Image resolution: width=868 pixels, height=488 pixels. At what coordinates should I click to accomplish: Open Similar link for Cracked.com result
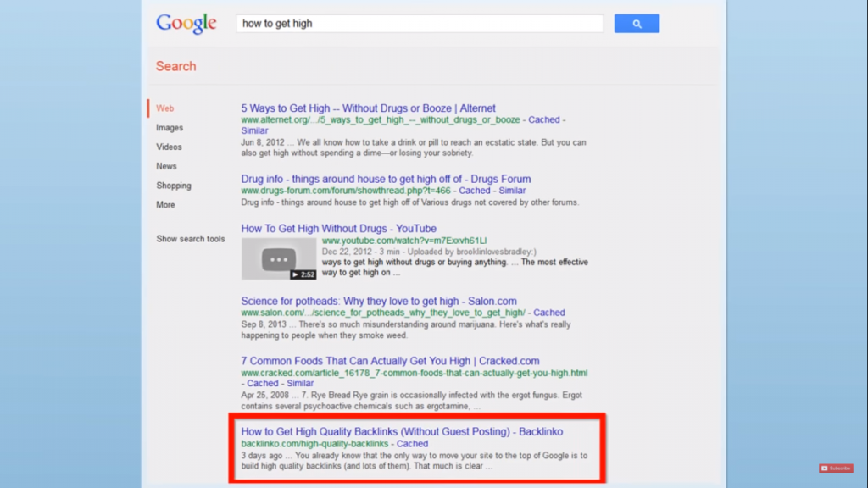tap(300, 384)
